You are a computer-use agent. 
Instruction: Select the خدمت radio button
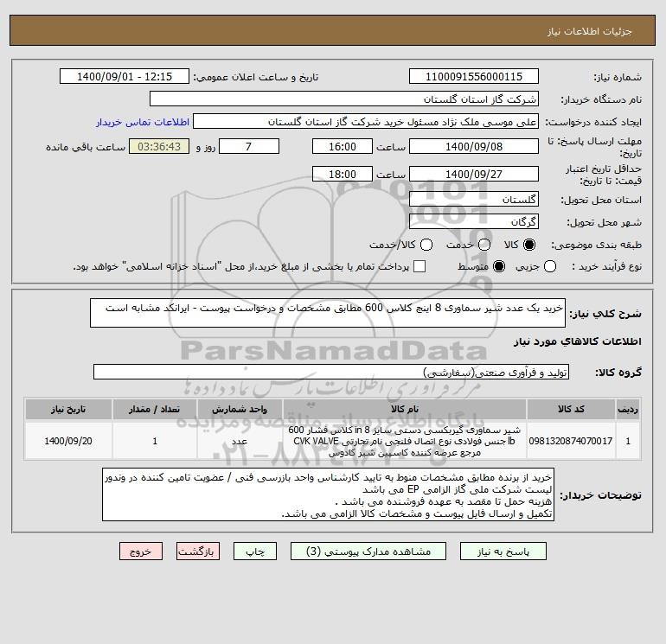484,245
